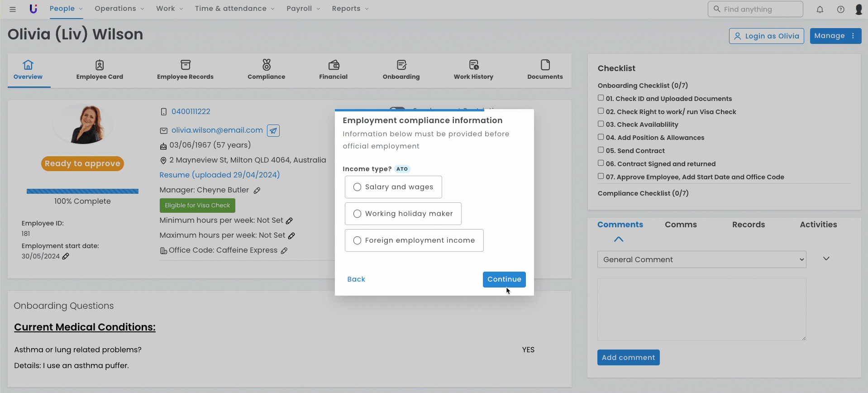Click the notifications bell icon
Viewport: 868px width, 393px height.
tap(820, 9)
